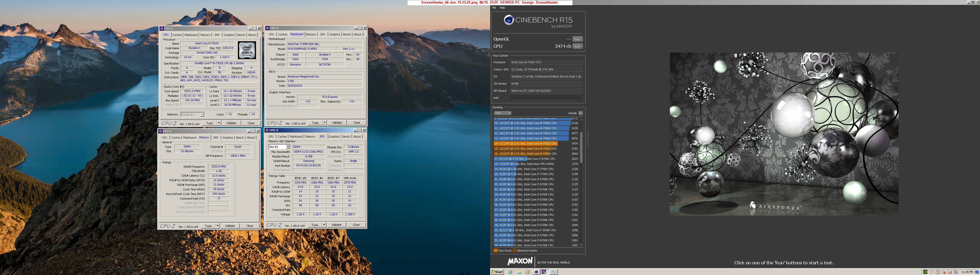Switch to Cinebench via its taskbar icon
The width and height of the screenshot is (980, 275).
point(536,272)
